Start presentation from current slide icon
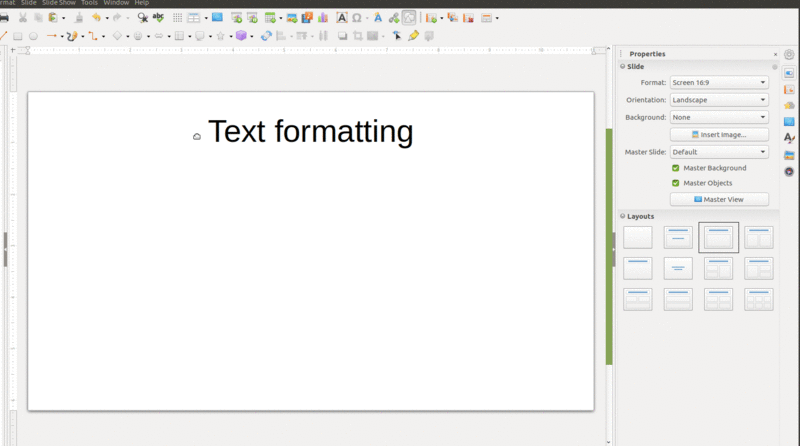Viewport: 800px width, 446px height. 252,18
